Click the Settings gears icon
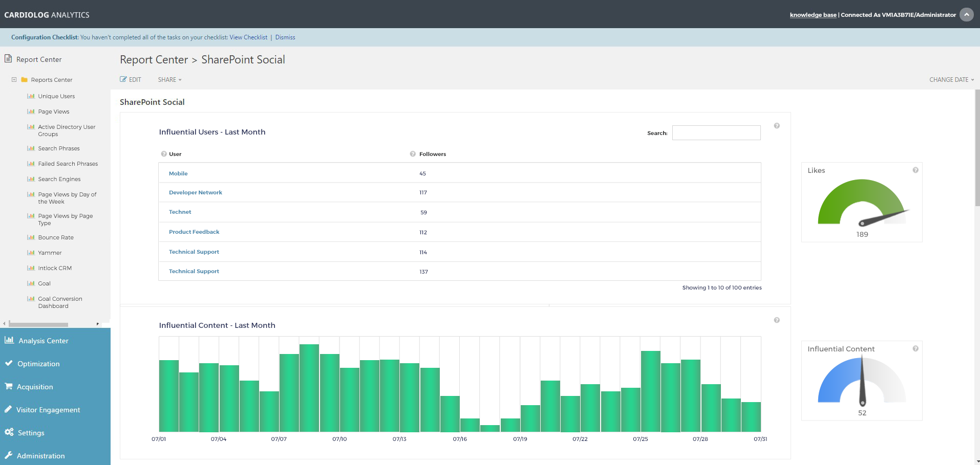The image size is (980, 465). [x=9, y=432]
